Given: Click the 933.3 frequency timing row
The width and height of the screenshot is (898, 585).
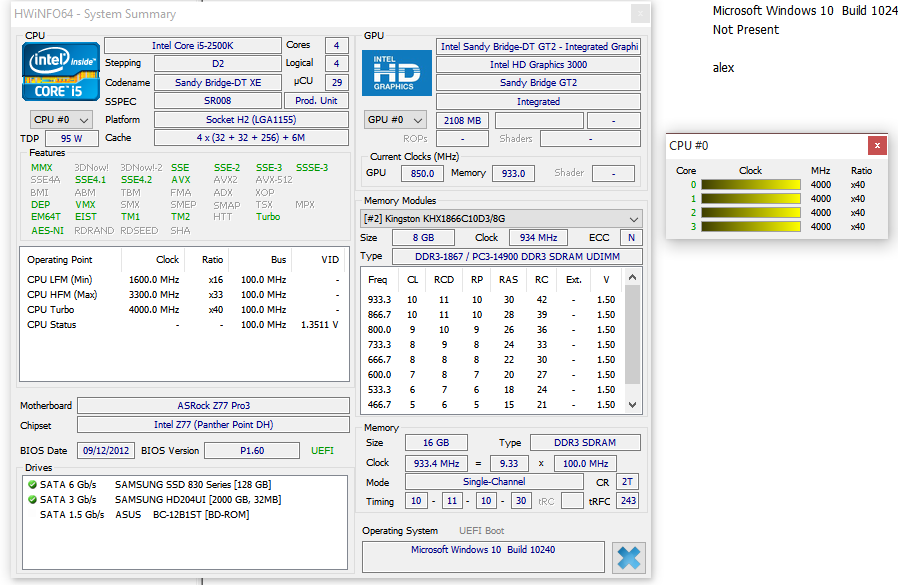Looking at the screenshot, I should click(493, 300).
